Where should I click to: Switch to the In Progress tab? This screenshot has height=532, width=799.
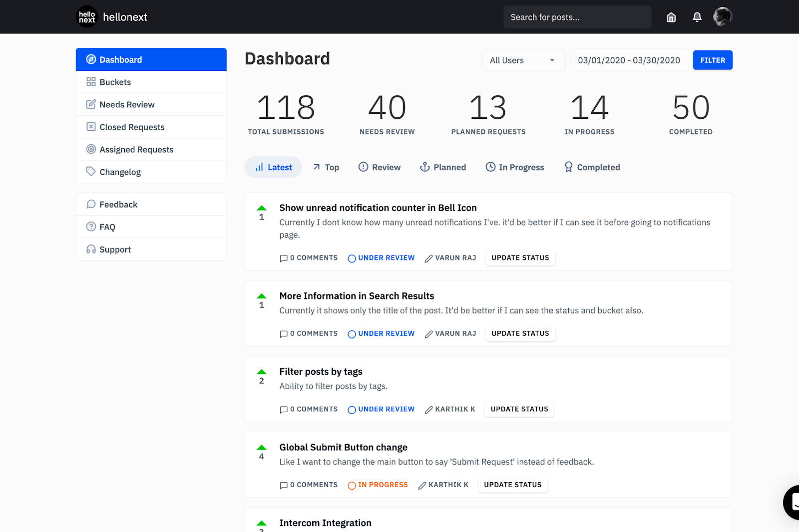(515, 167)
